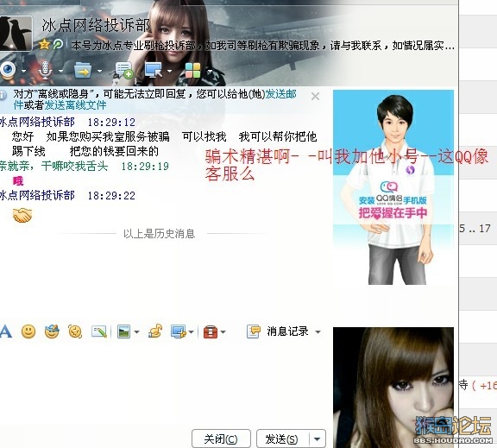
Task: Click the magic emoticon cowboy hat icon
Action: coord(52,331)
